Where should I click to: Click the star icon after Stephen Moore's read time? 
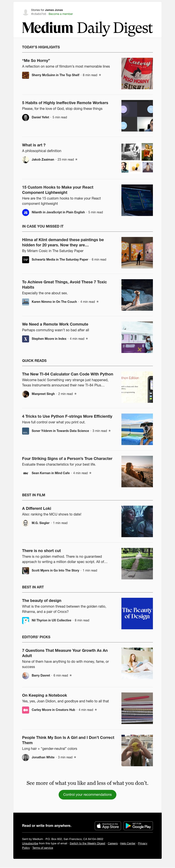(87, 339)
